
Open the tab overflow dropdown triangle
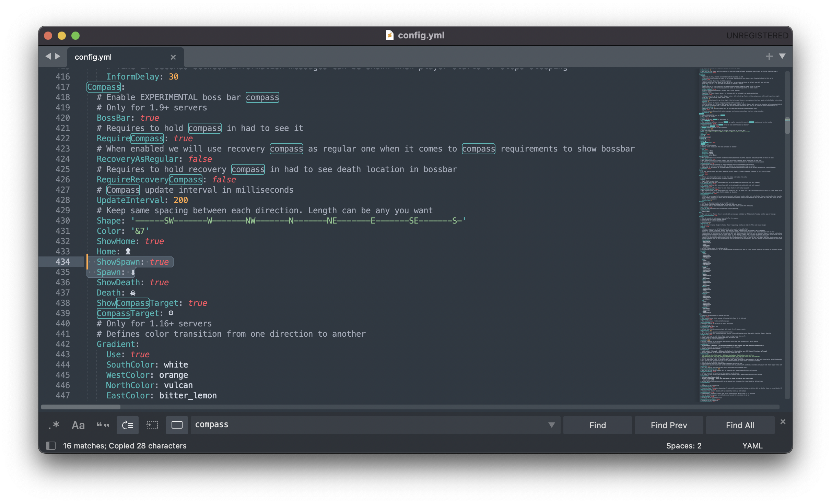(783, 56)
